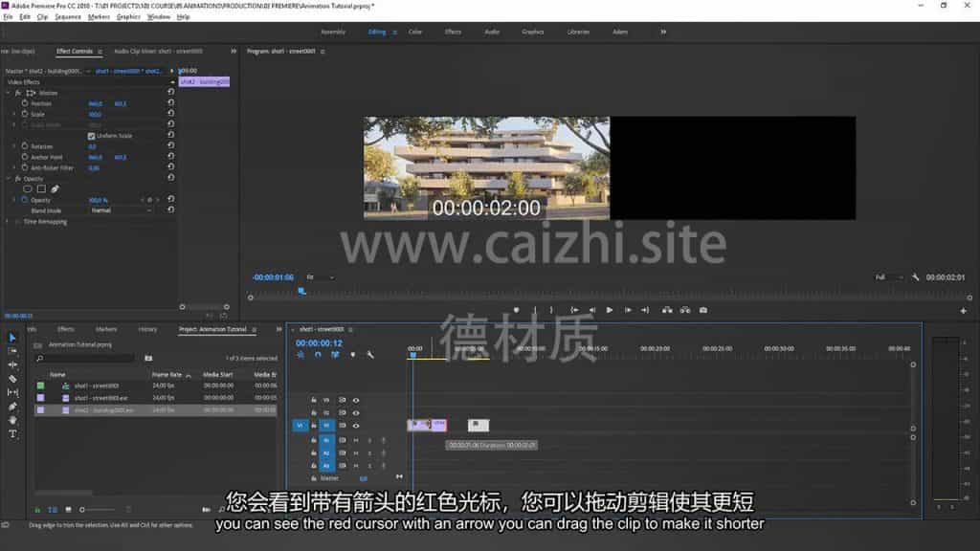Switch project panel to list view

pos(53,510)
